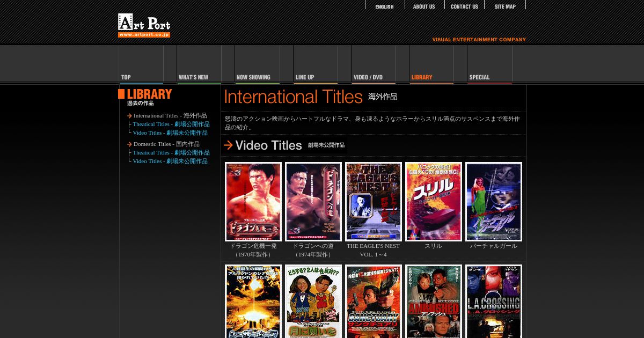Open the explosion poster in second row
This screenshot has height=338, width=644.
(253, 301)
